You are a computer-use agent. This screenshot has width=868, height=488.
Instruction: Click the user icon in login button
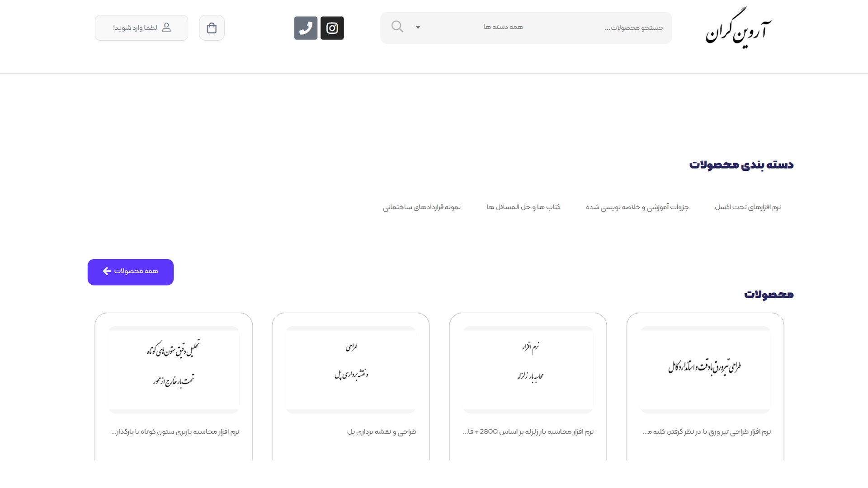166,28
